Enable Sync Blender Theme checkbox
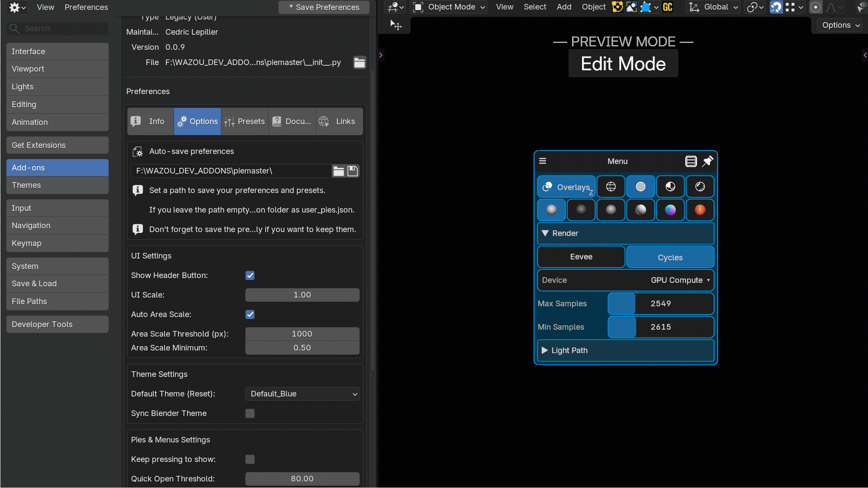This screenshot has width=868, height=488. click(250, 413)
